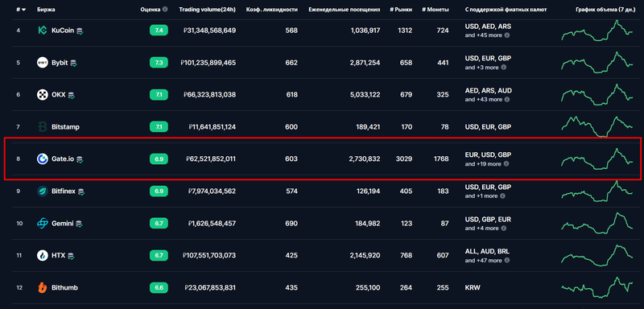Select OKX weekly visits 5,033,122
This screenshot has height=309, width=644.
(365, 95)
